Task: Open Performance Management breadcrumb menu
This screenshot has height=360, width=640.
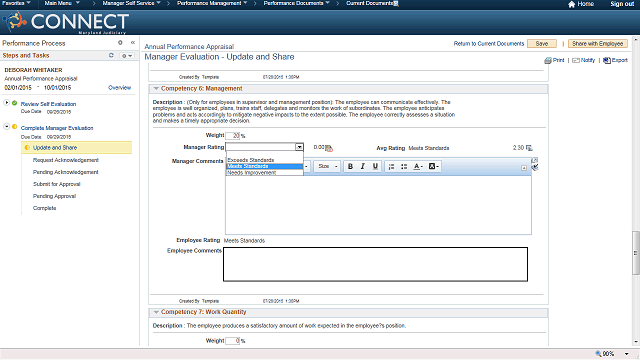Action: [x=212, y=3]
